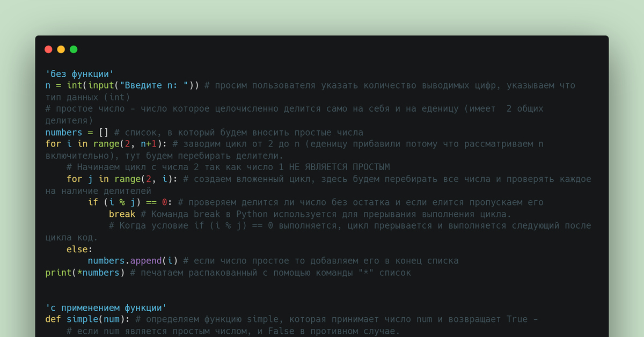Click the 'с применением функции' string
The height and width of the screenshot is (337, 644).
[x=105, y=307]
